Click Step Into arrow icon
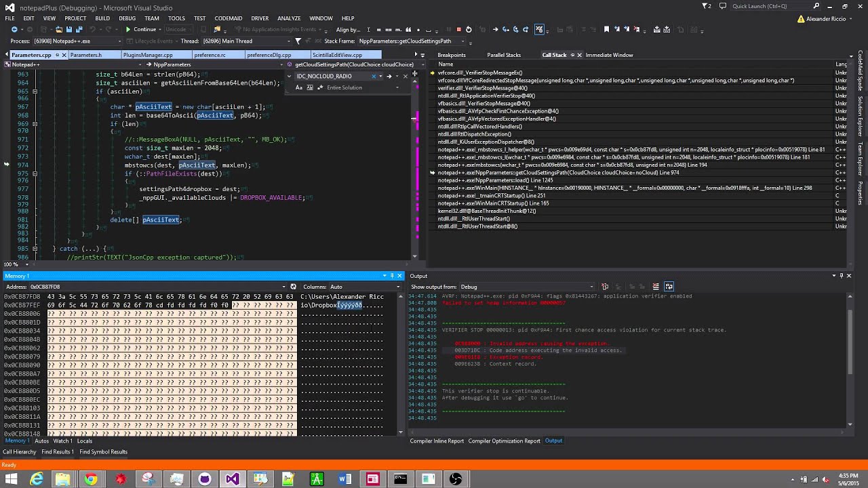The height and width of the screenshot is (488, 868). coord(505,29)
